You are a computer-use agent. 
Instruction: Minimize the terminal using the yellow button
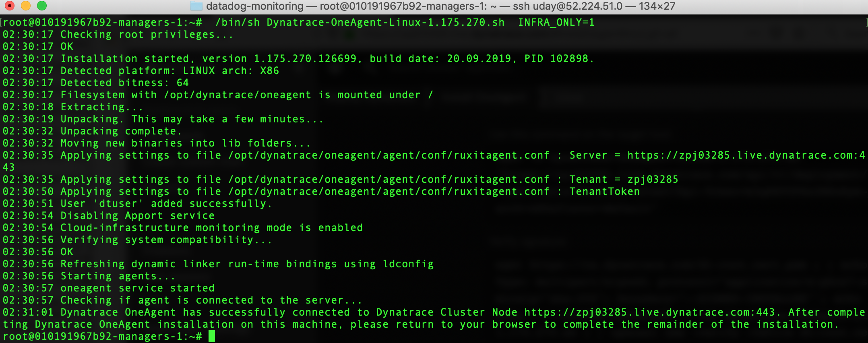coord(26,6)
